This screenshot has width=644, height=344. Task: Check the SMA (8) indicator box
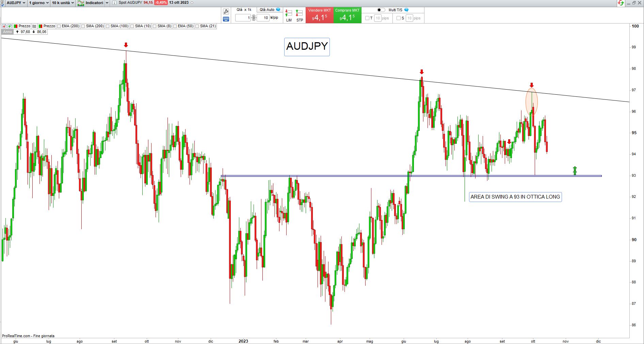[x=155, y=26]
